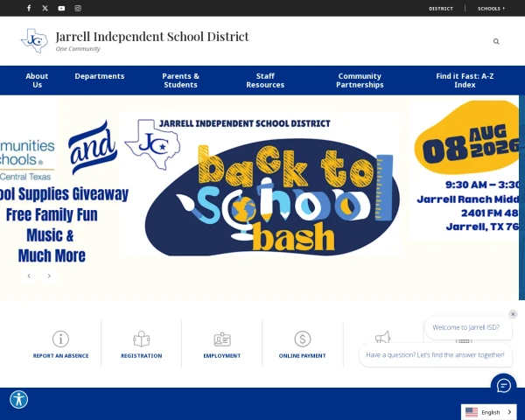Open Find it Fast: A-Z Index
Viewport: 525px width, 420px height.
pyautogui.click(x=465, y=80)
